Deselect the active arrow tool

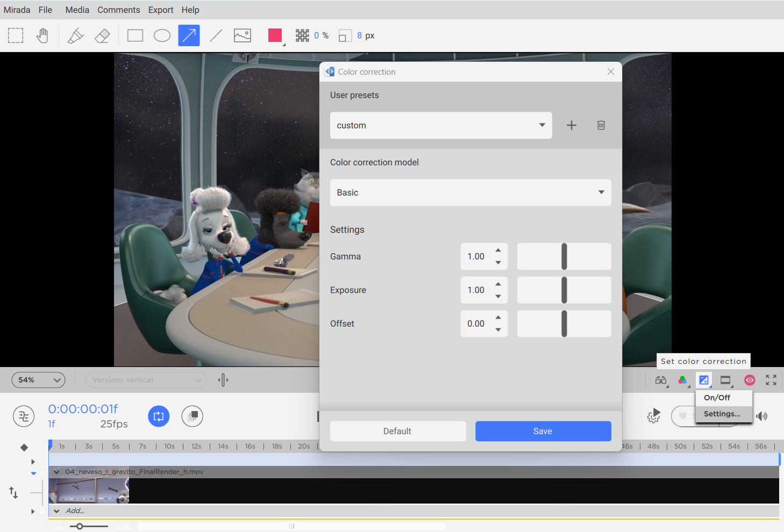point(189,35)
